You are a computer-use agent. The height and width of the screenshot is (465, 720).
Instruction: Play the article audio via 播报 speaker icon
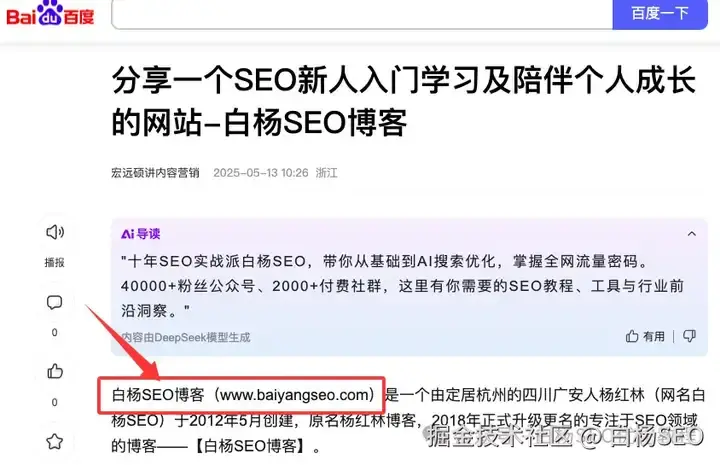55,232
